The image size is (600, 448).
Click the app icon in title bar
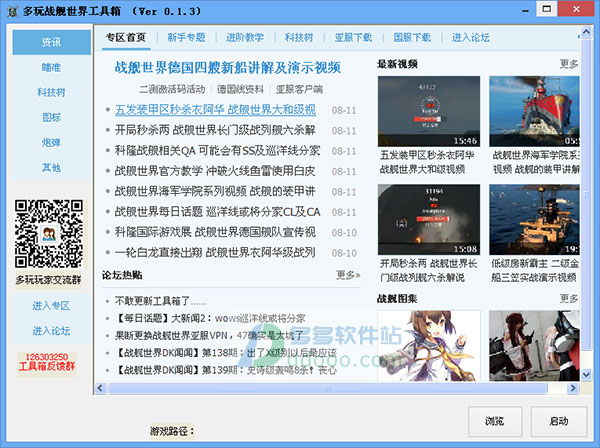pos(13,11)
